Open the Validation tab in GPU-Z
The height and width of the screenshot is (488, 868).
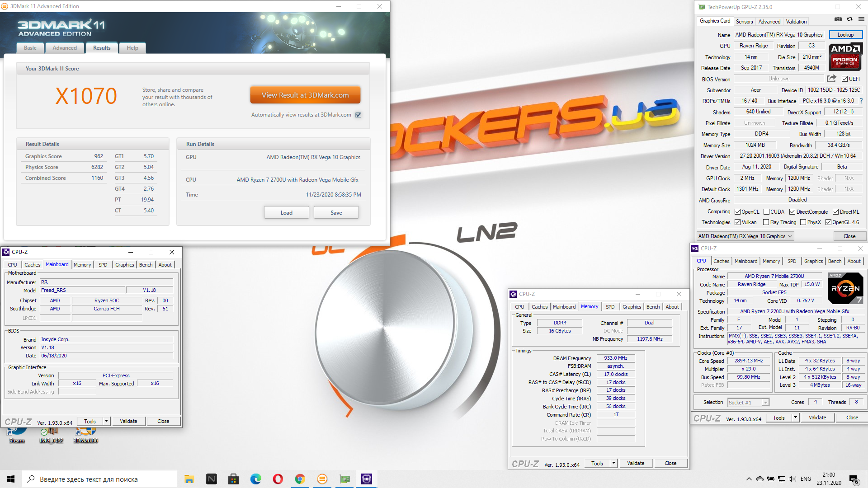click(x=796, y=22)
